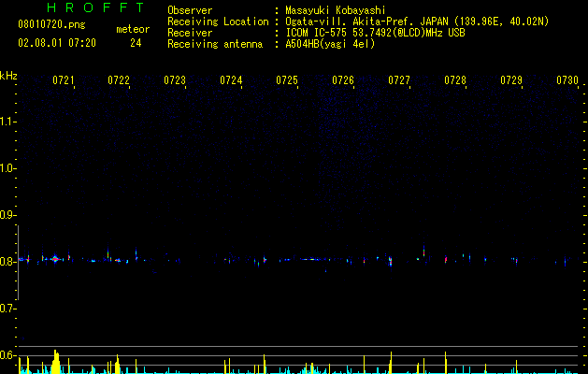588x374 pixels.
Task: Click the 0725 time marker
Action: 287,80
